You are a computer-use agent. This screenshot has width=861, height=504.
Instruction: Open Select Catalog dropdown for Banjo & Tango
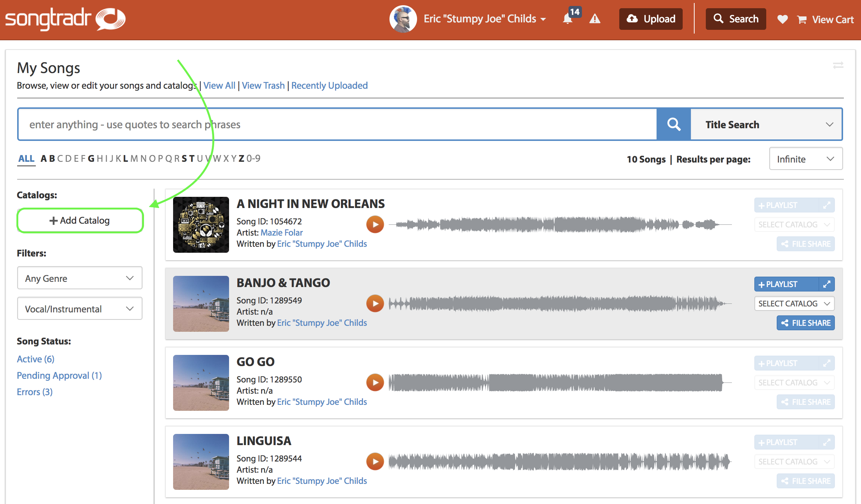(795, 303)
